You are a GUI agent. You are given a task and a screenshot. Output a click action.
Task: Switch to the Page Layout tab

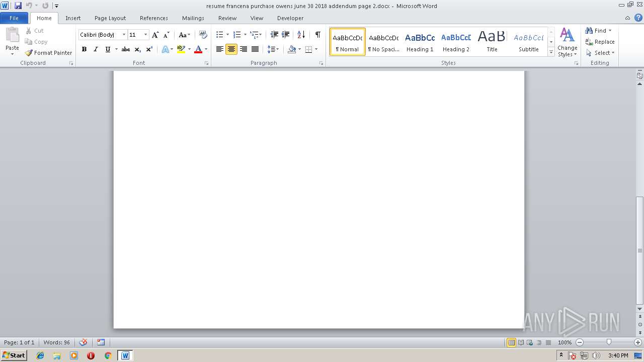click(110, 18)
